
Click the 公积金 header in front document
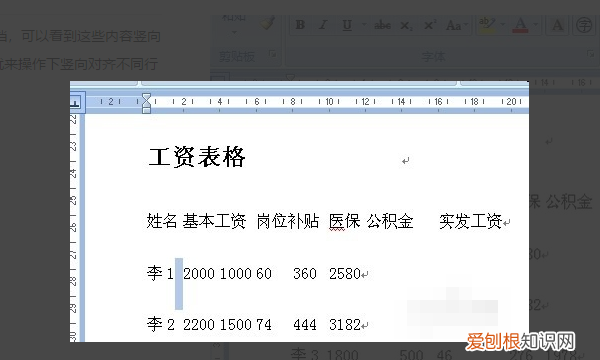390,221
